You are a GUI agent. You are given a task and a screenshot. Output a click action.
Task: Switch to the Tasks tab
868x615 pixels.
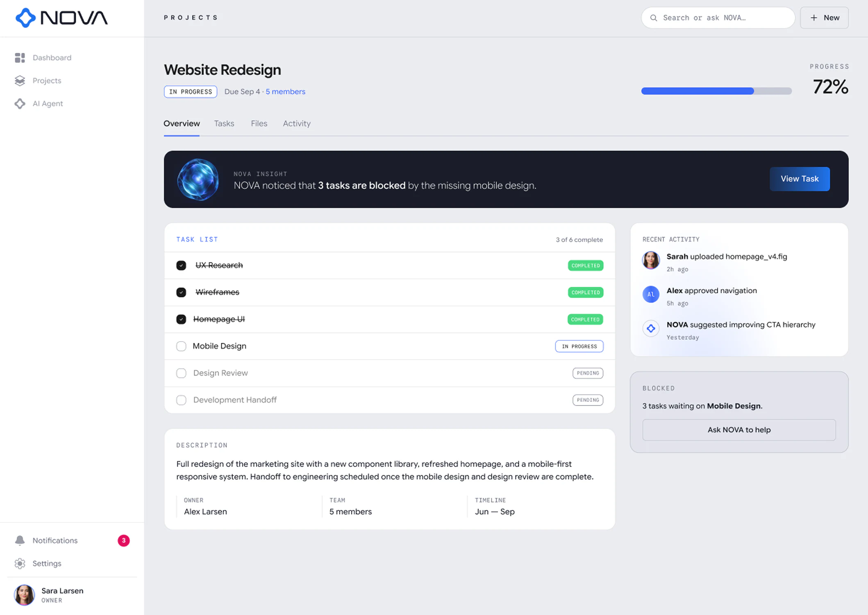coord(224,123)
